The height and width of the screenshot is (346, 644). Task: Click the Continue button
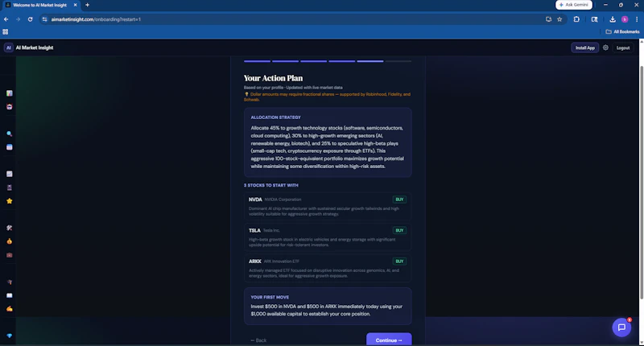389,339
